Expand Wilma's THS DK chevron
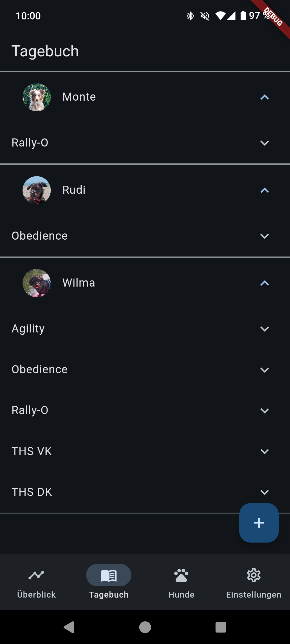This screenshot has width=290, height=644. click(264, 492)
